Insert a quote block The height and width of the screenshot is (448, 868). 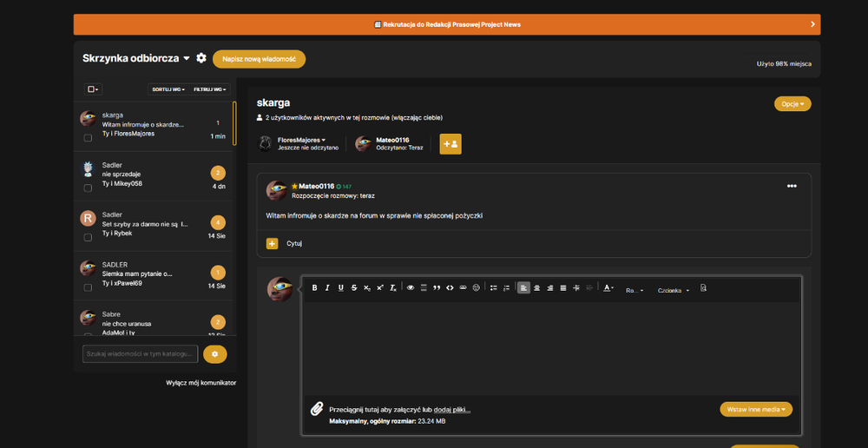click(x=437, y=288)
